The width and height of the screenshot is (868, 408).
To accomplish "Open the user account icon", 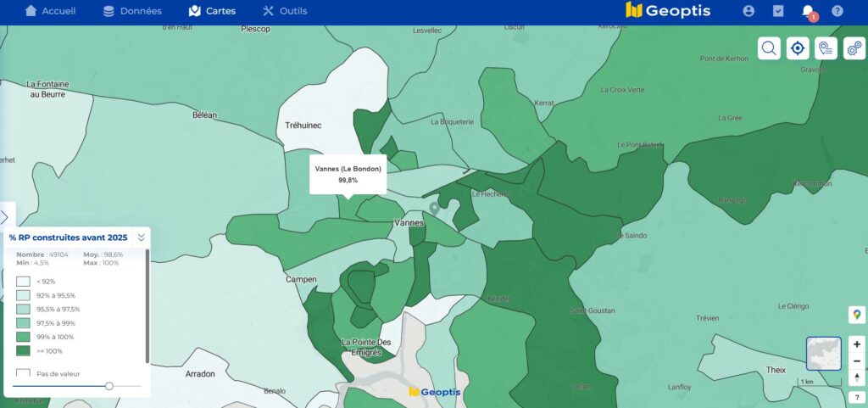I will (748, 10).
